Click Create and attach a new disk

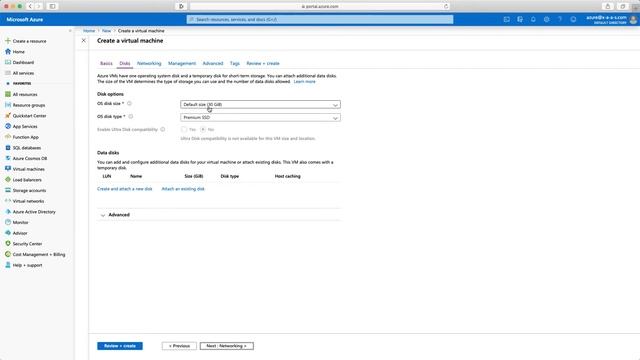[124, 189]
